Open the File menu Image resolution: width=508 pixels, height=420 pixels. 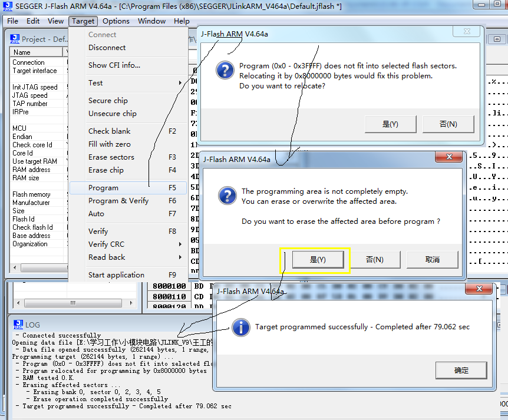coord(12,21)
